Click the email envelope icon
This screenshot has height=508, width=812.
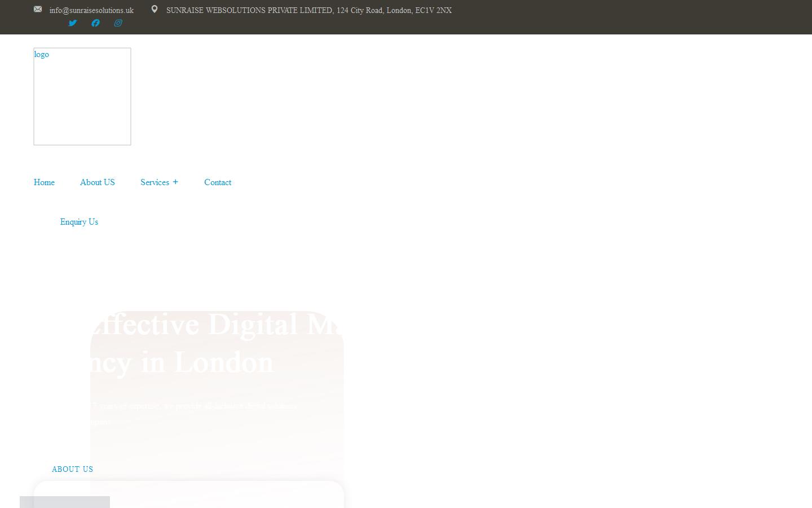38,9
